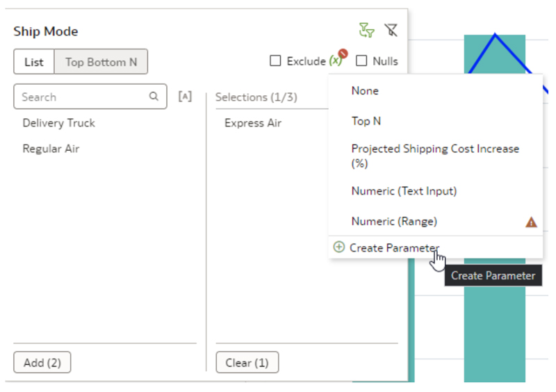Click the green parameter (x) icon

(336, 60)
